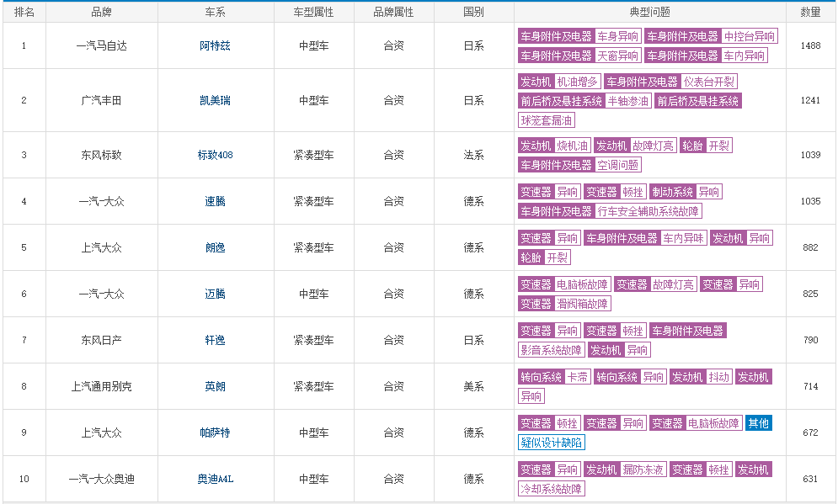838x504 pixels.
Task: Select the 球笼套漏油 tag for 凯美瑞
Action: pyautogui.click(x=546, y=119)
